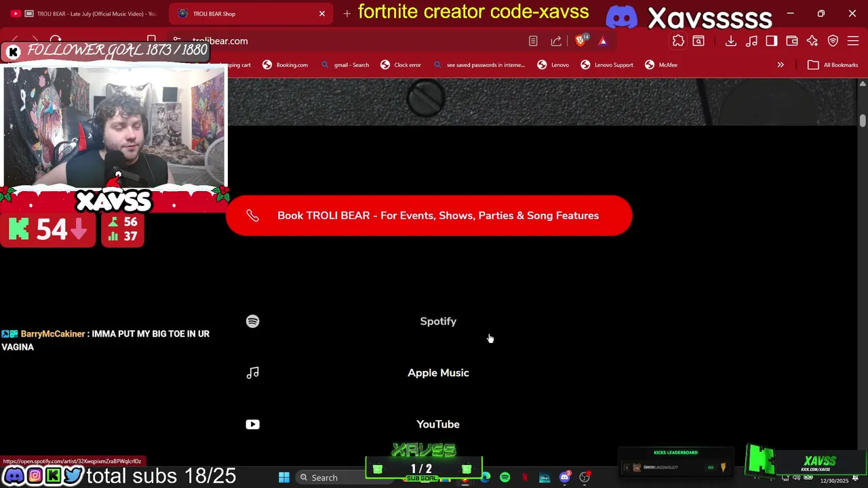Open Leo AI sparkle icon
The image size is (868, 488).
coord(812,41)
